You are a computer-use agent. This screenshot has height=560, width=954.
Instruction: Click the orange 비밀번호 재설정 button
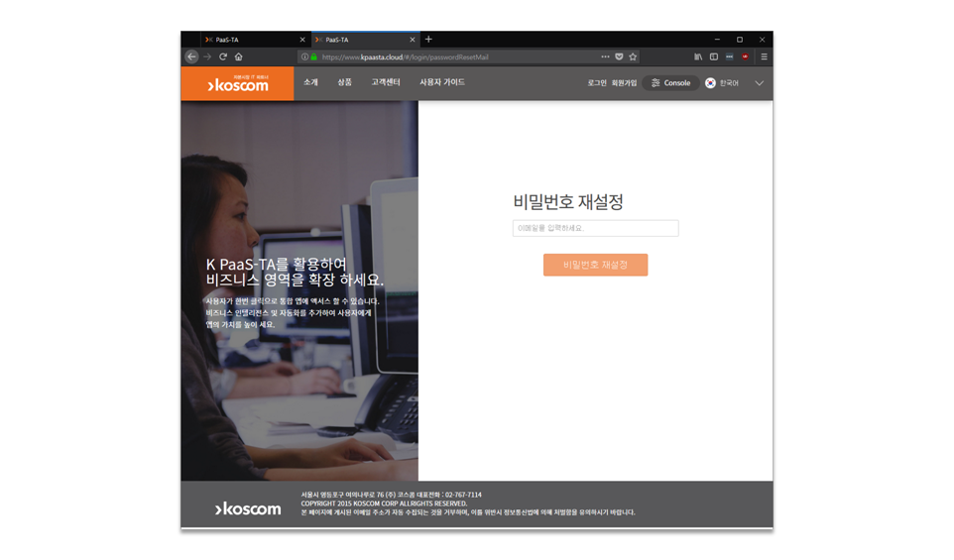tap(596, 265)
